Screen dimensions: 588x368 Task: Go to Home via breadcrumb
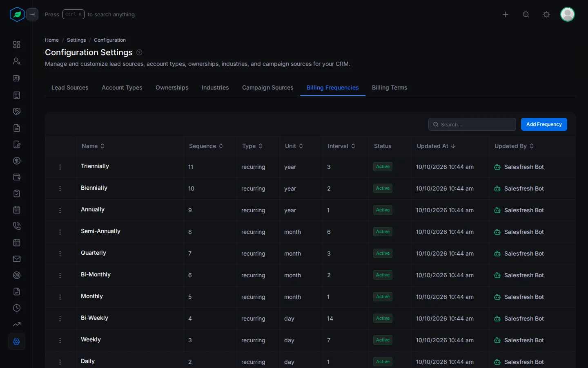coord(52,40)
